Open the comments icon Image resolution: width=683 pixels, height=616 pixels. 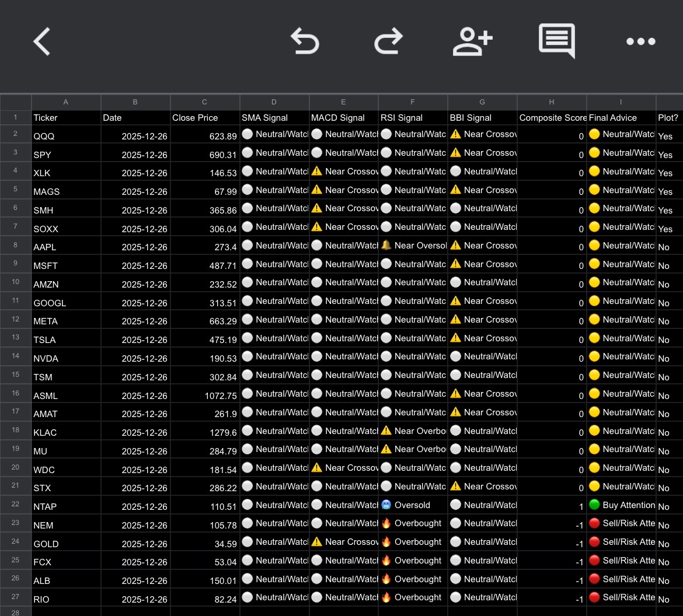point(557,41)
